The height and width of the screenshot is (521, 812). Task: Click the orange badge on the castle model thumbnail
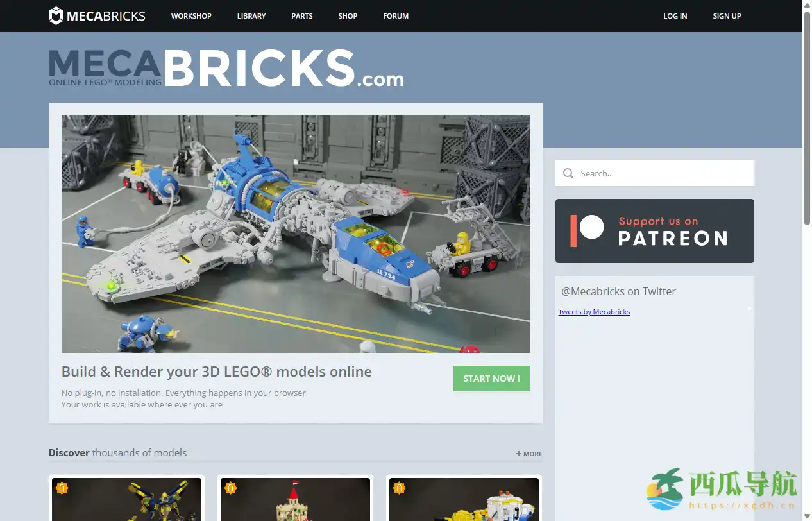click(x=231, y=488)
